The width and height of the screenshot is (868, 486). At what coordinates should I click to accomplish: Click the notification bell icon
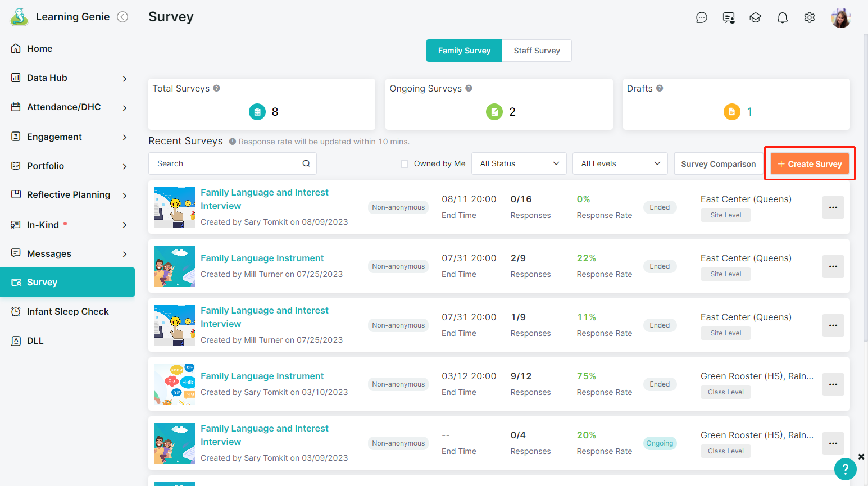(782, 18)
